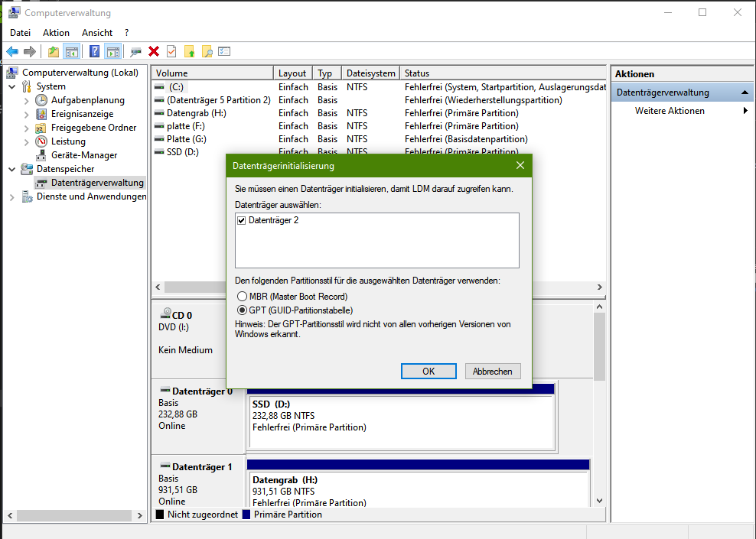Open the Aktion menu
This screenshot has height=539, width=756.
click(56, 33)
